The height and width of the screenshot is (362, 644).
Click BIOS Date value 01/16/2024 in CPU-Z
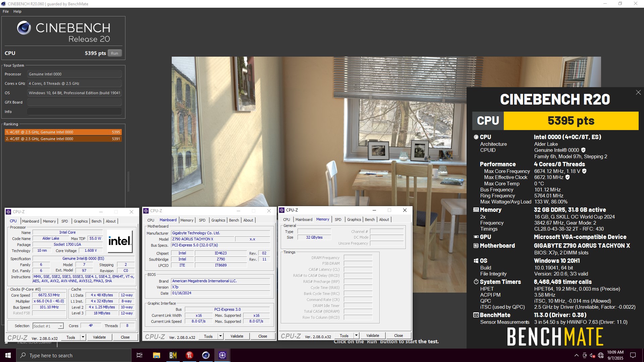tap(220, 293)
